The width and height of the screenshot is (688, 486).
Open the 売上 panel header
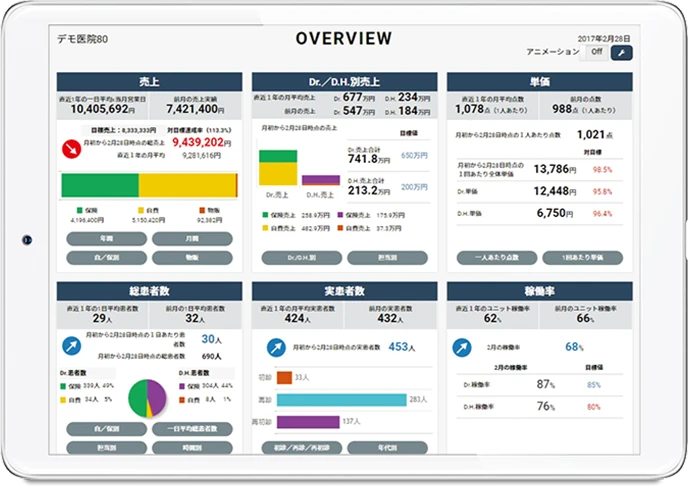pyautogui.click(x=149, y=82)
